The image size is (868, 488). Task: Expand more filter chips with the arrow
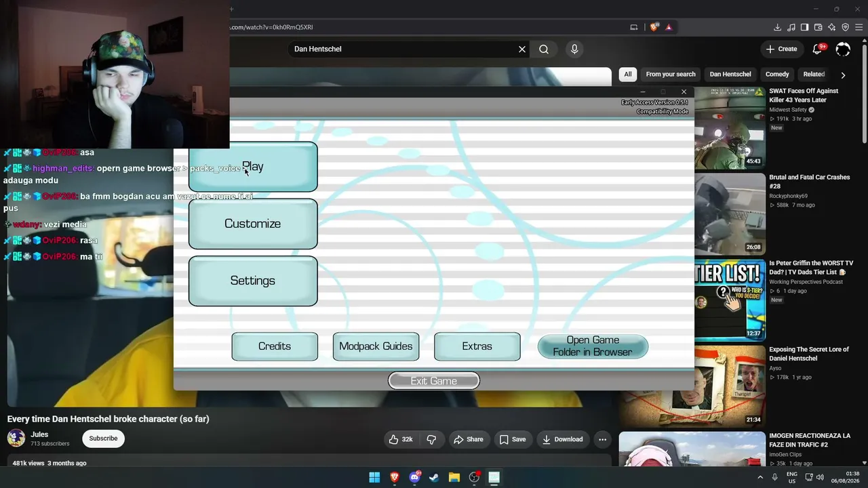[x=843, y=75]
